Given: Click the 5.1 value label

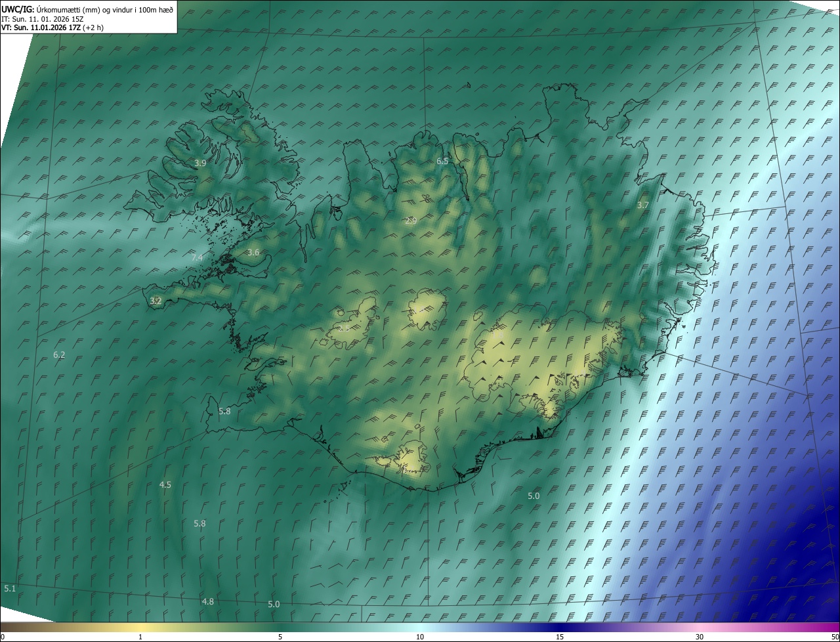Looking at the screenshot, I should pos(10,588).
